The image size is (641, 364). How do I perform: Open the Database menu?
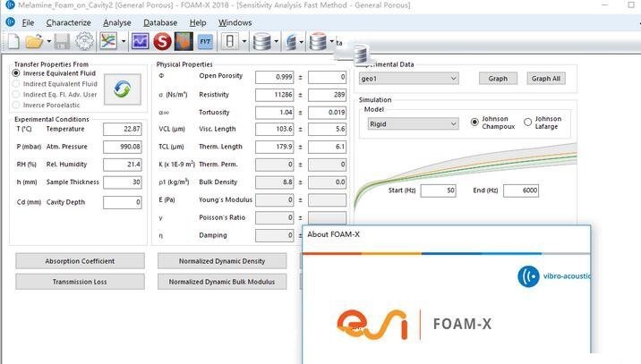coord(160,22)
